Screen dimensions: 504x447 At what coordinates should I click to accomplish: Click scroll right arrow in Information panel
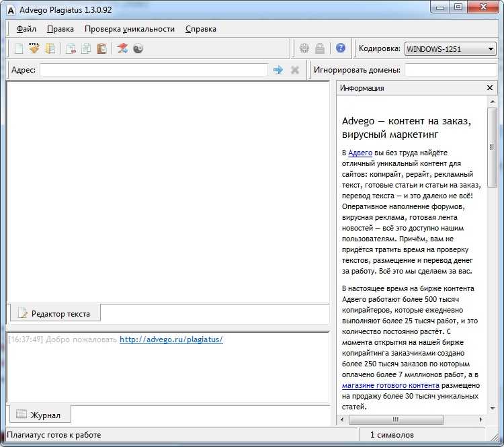tap(480, 419)
